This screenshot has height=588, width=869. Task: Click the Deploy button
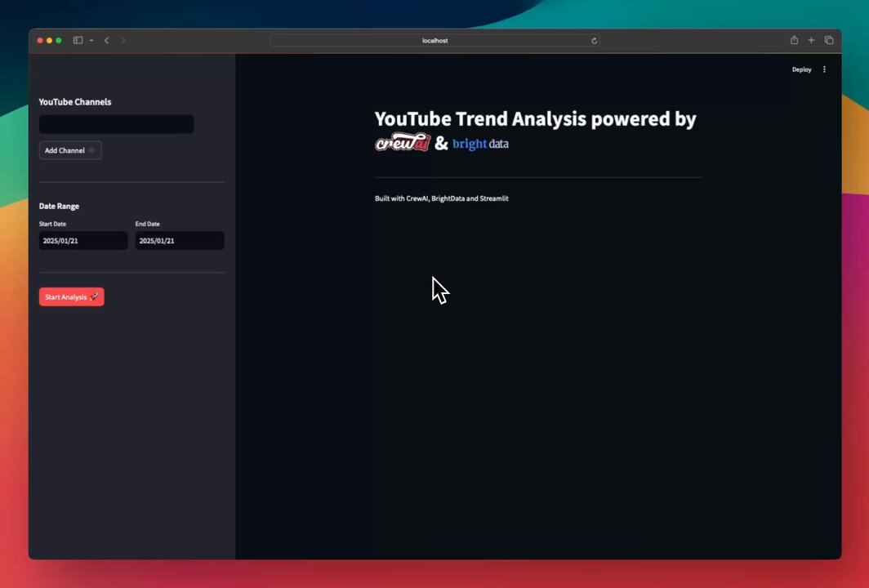click(801, 70)
